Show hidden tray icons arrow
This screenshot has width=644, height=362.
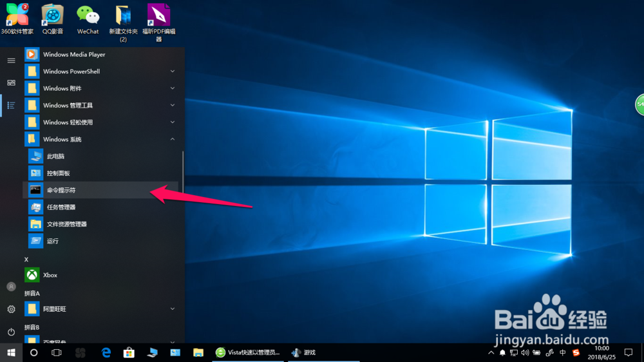(x=491, y=352)
